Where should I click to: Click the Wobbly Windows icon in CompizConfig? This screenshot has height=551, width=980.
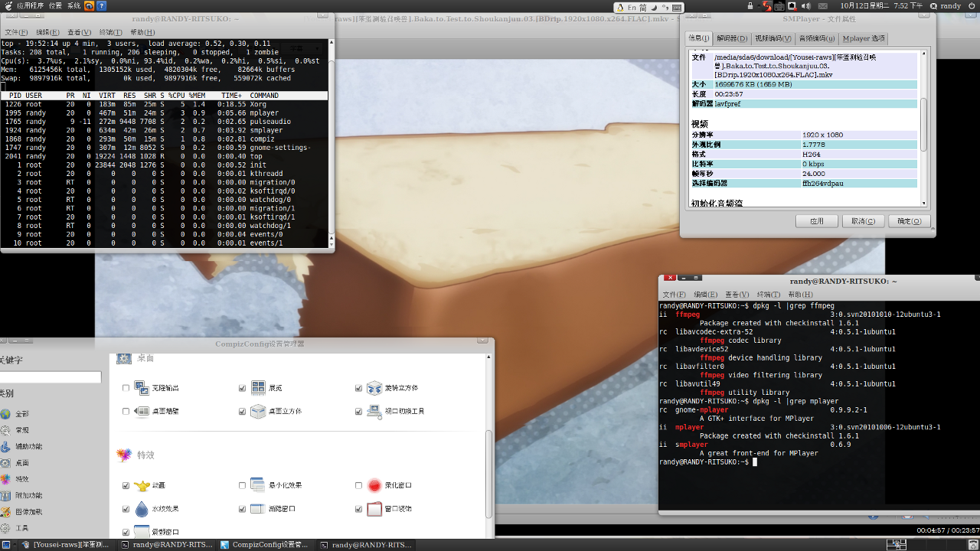click(142, 532)
